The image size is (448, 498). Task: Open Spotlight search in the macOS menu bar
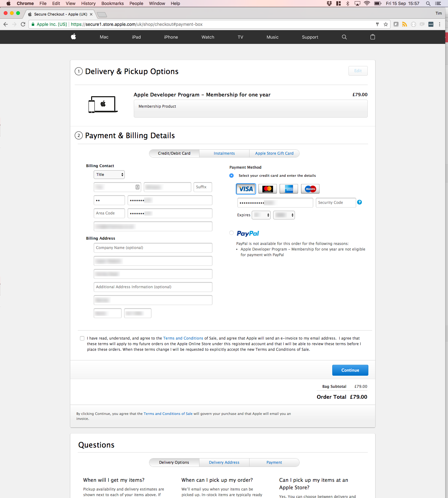(x=428, y=3)
